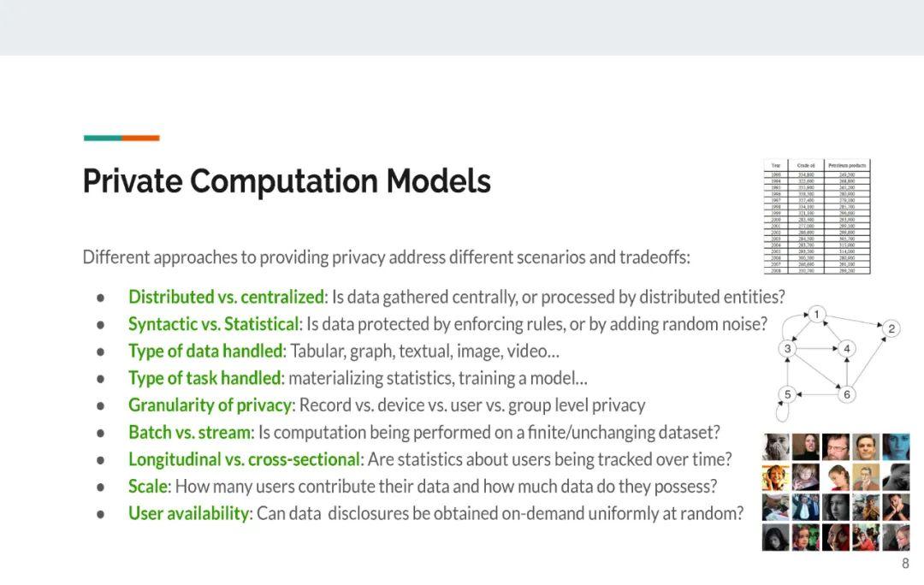Click the 'Type of task handled' text

[x=204, y=378]
